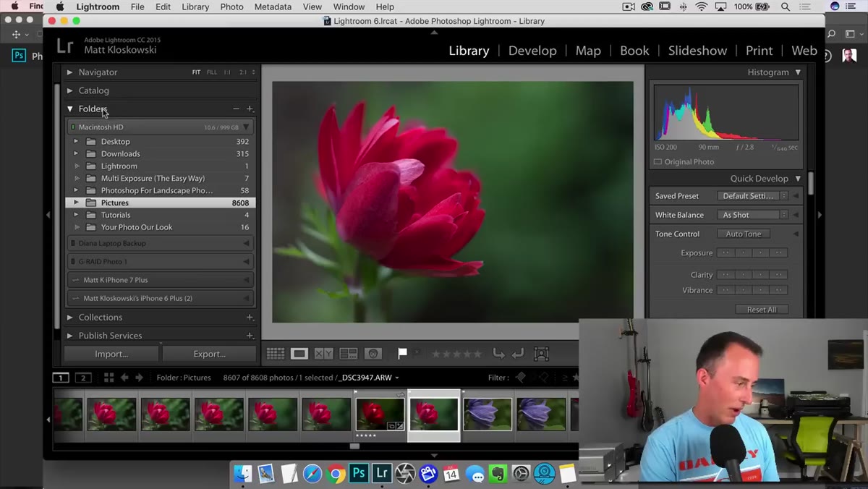868x489 pixels.
Task: Go forward with filmstrip right arrow
Action: (x=140, y=378)
